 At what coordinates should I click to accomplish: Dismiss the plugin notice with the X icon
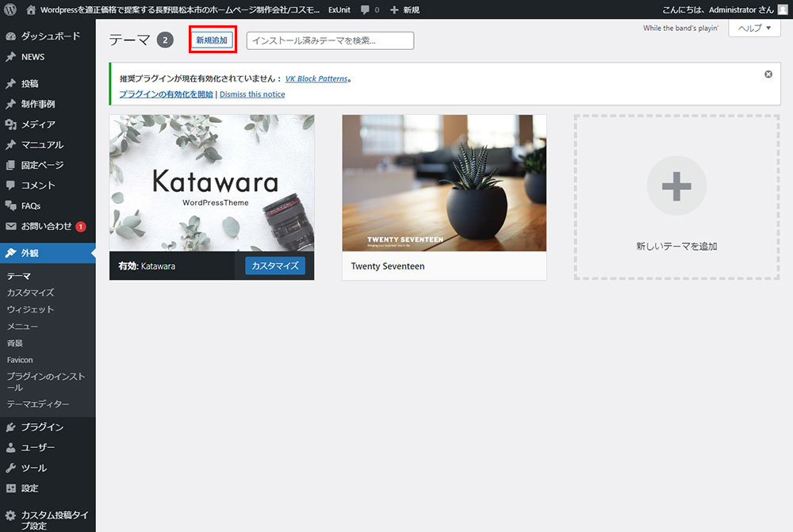tap(768, 74)
